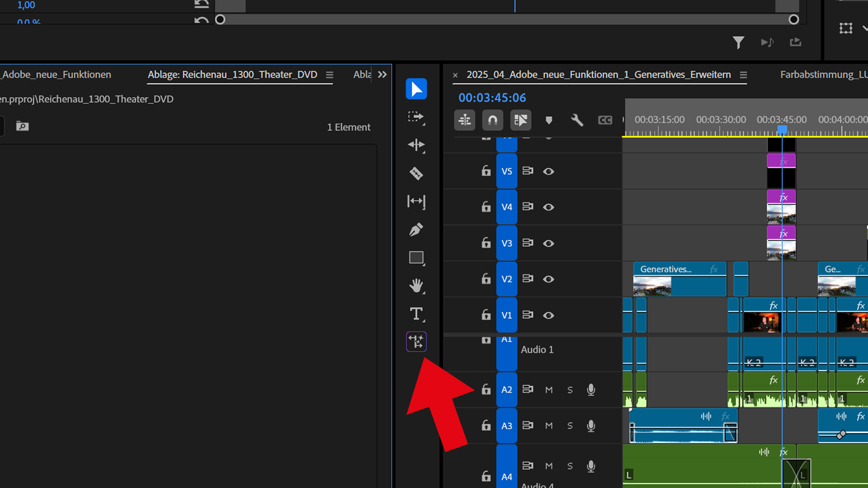Hide track V5 with eye icon
868x488 pixels.
click(x=548, y=171)
